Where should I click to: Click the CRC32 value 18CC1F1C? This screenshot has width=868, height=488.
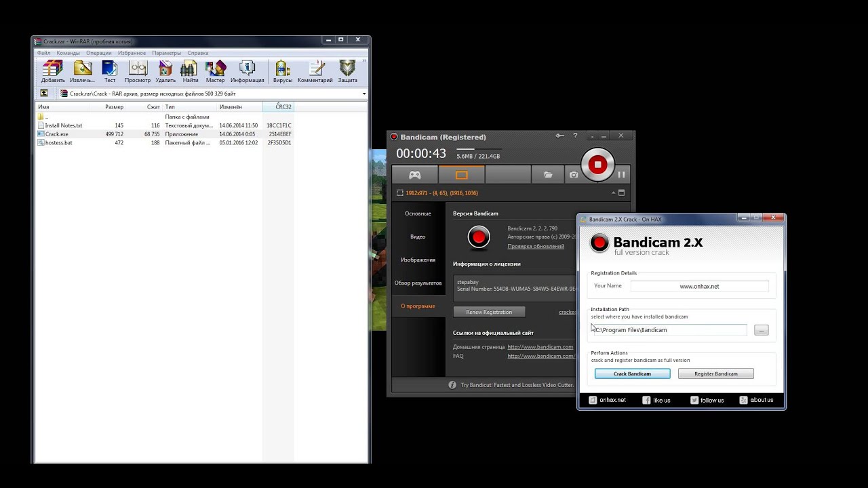[x=279, y=125]
